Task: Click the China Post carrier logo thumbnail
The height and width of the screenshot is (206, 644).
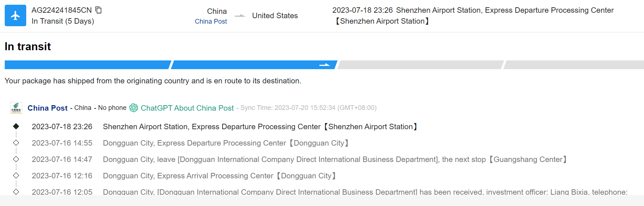Action: point(16,108)
